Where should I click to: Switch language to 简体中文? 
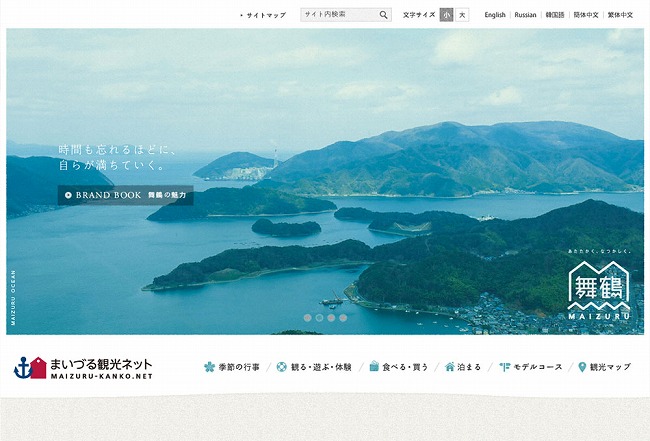click(x=586, y=15)
